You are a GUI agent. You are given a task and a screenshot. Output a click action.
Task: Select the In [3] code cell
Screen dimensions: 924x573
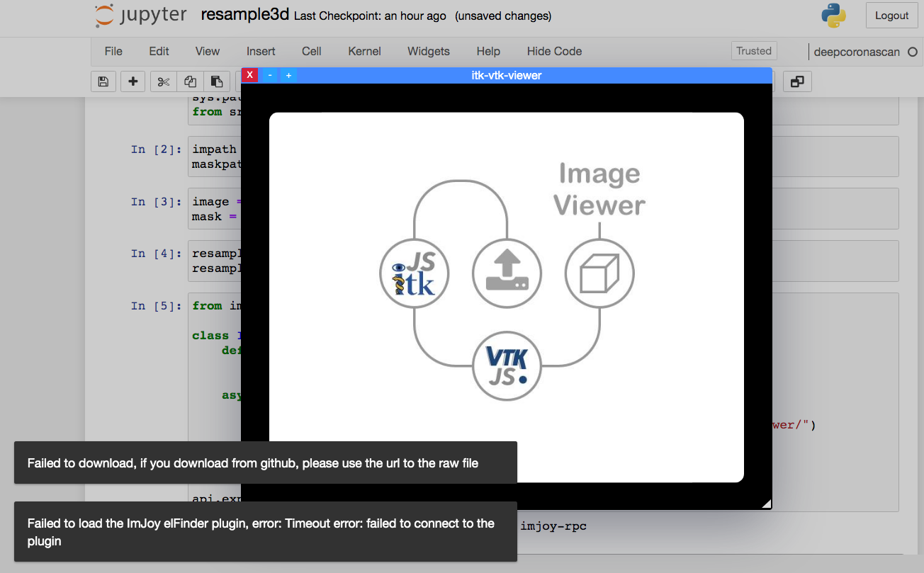coord(543,208)
